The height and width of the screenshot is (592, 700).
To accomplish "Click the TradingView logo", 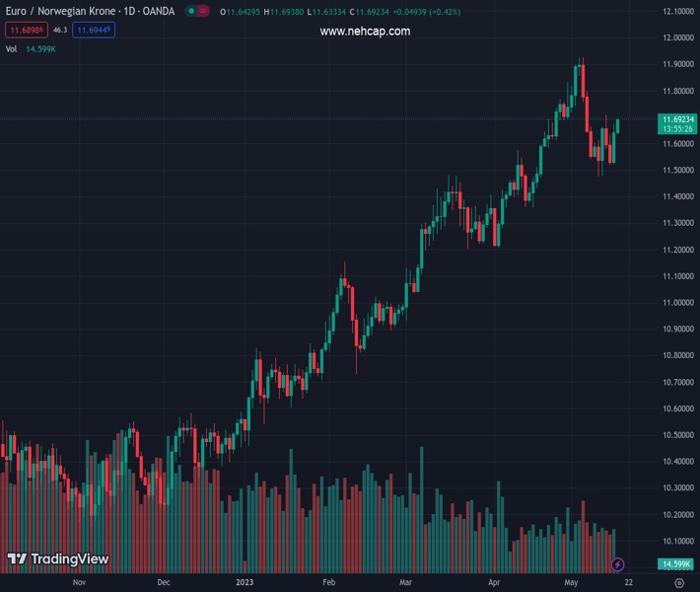I will pos(57,559).
